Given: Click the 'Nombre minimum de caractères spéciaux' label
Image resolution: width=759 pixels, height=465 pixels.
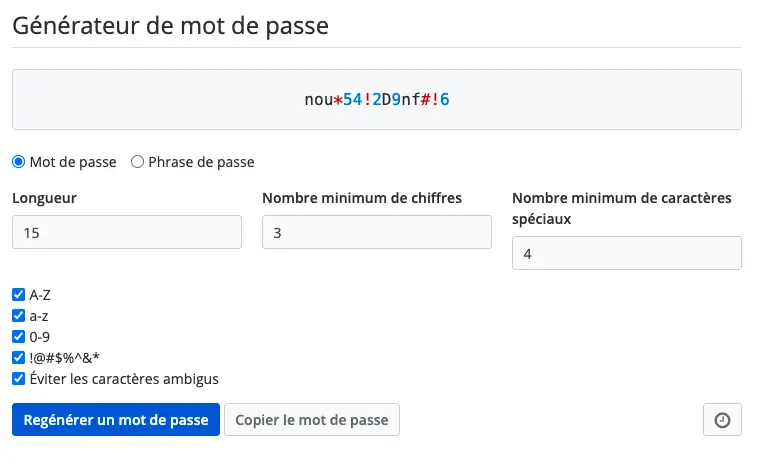Looking at the screenshot, I should tap(622, 208).
